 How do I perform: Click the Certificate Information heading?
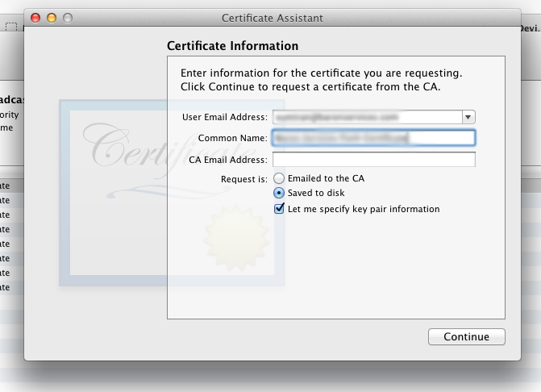[232, 46]
